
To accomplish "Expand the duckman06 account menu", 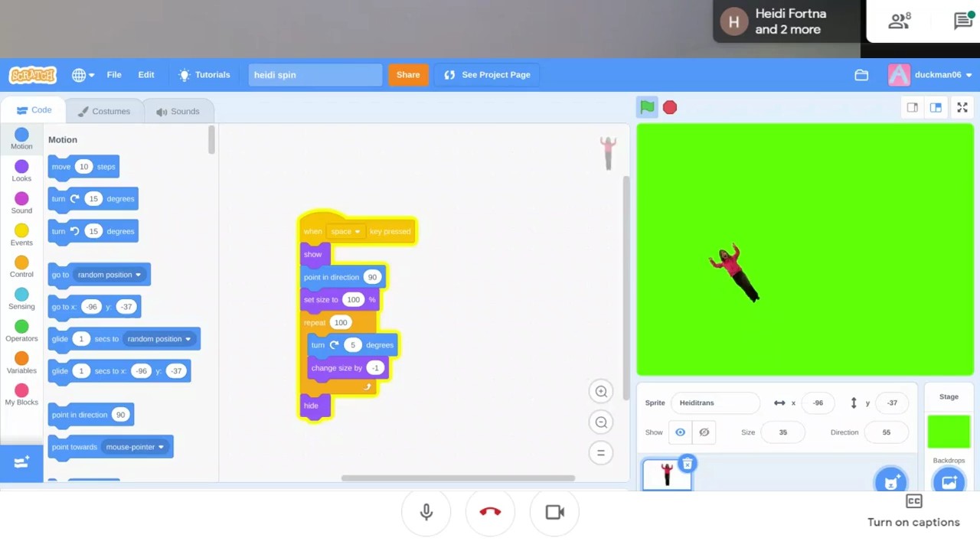I will (930, 75).
